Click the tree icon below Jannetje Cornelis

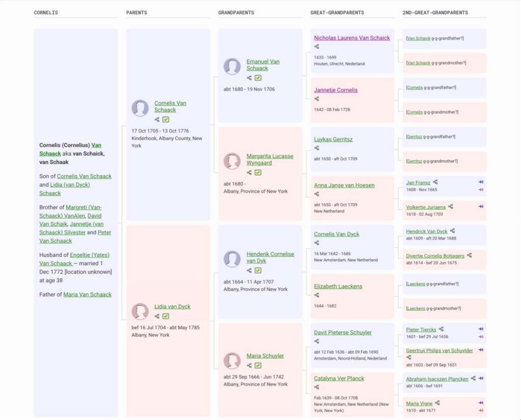pyautogui.click(x=316, y=99)
